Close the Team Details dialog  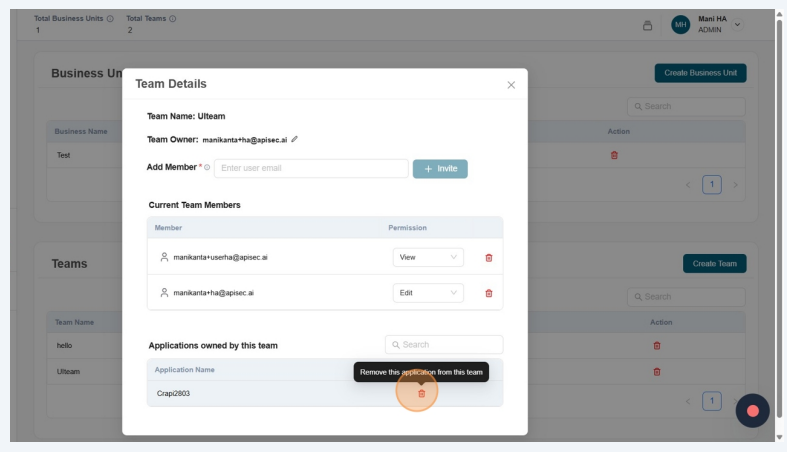point(511,85)
